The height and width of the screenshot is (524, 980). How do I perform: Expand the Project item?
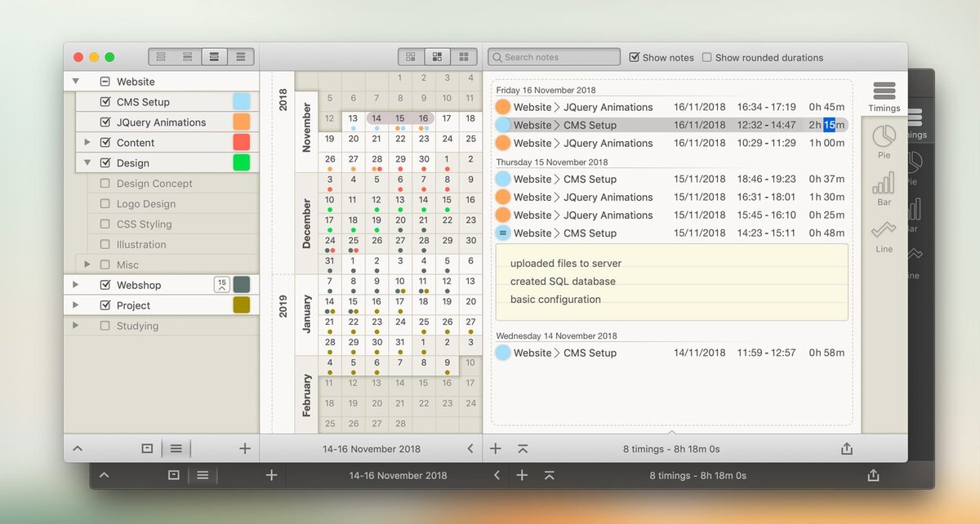(76, 305)
